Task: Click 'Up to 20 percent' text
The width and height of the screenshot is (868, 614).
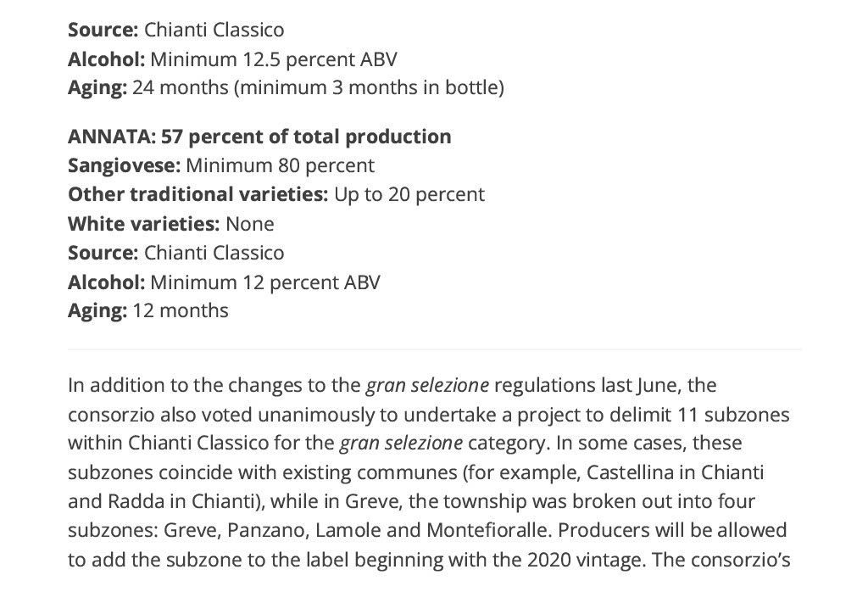Action: click(409, 194)
